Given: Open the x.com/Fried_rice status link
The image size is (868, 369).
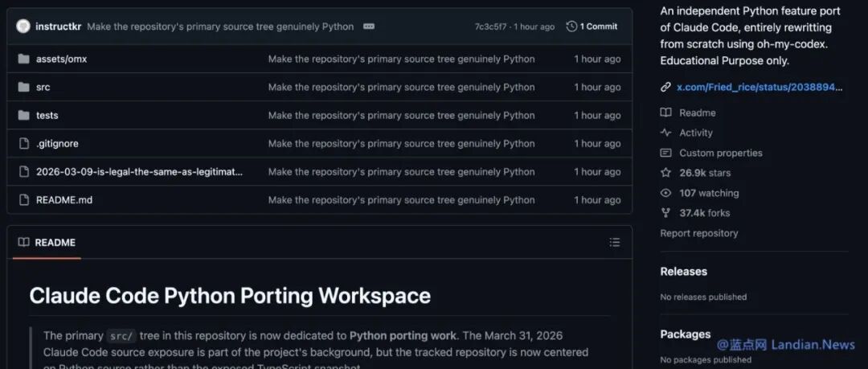Looking at the screenshot, I should click(759, 87).
